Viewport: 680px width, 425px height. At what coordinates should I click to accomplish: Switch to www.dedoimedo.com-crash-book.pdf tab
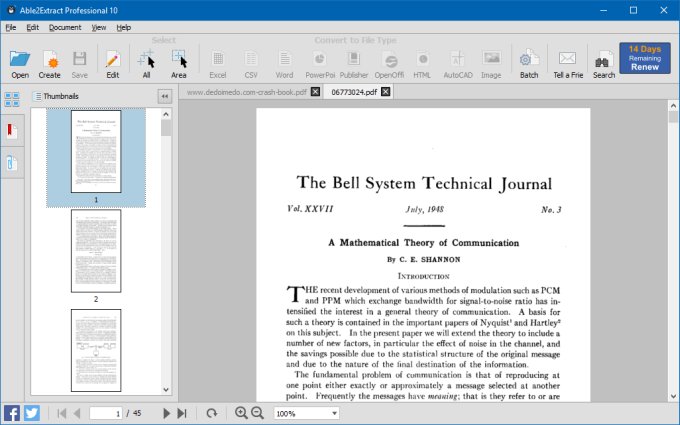coord(246,92)
